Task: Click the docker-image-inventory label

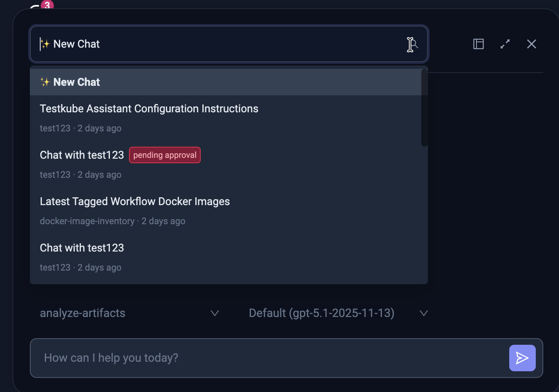Action: pos(87,221)
